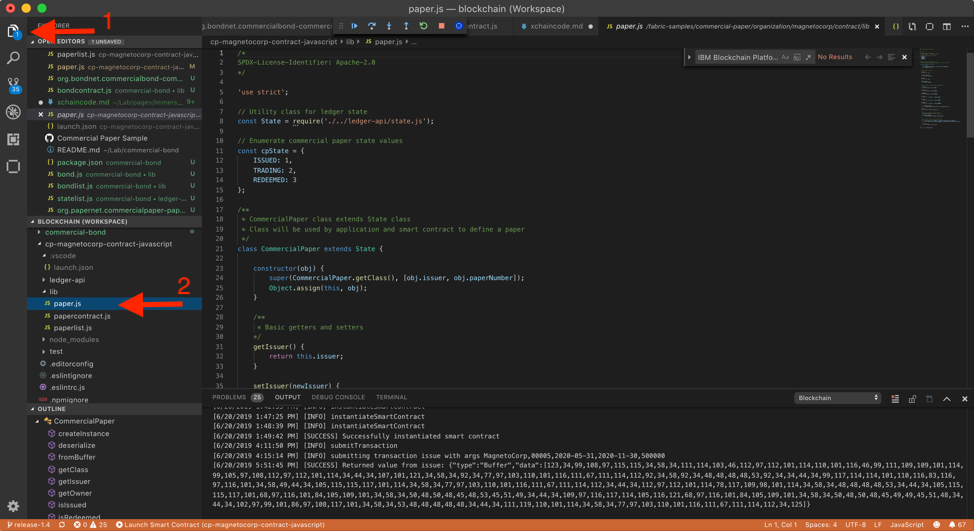
Task: Open the Extensions view in the activity bar
Action: pos(13,139)
